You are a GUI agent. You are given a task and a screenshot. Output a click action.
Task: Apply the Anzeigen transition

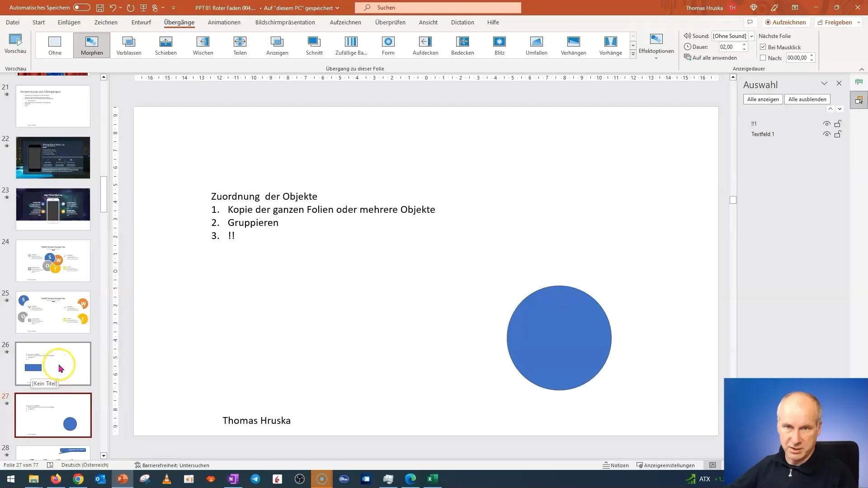point(277,45)
